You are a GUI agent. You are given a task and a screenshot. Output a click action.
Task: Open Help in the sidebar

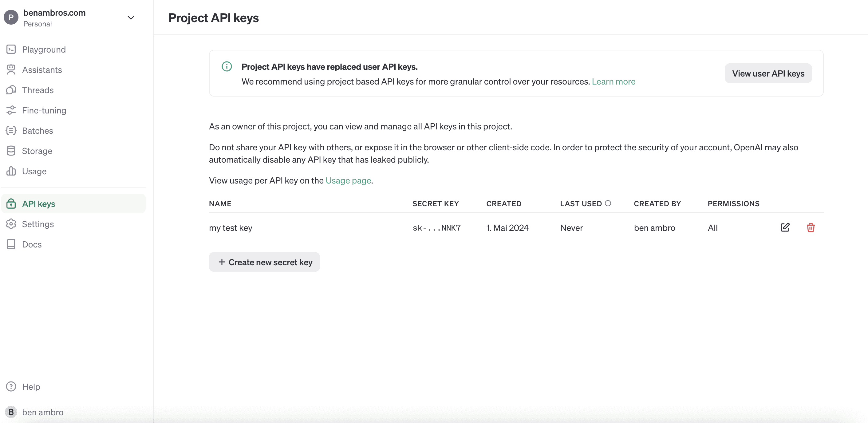73,386
